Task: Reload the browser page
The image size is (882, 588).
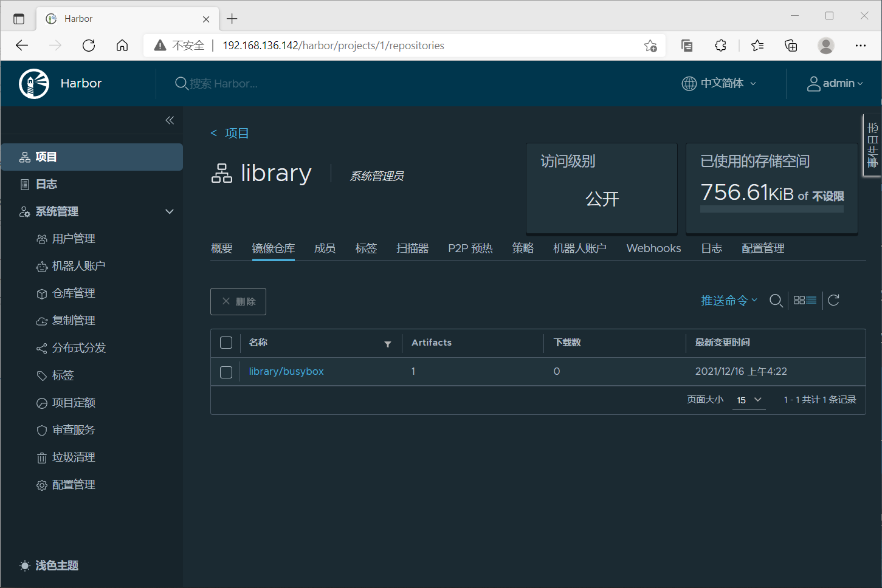Action: [89, 46]
